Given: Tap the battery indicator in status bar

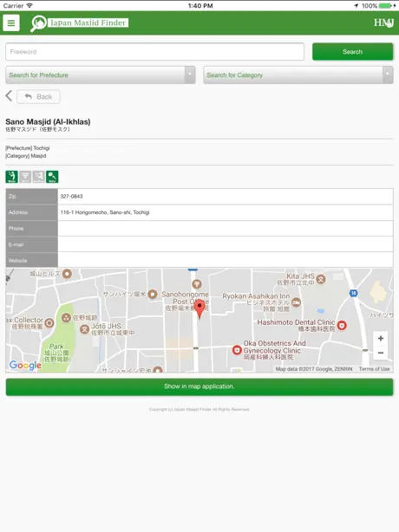Looking at the screenshot, I should pos(385,6).
